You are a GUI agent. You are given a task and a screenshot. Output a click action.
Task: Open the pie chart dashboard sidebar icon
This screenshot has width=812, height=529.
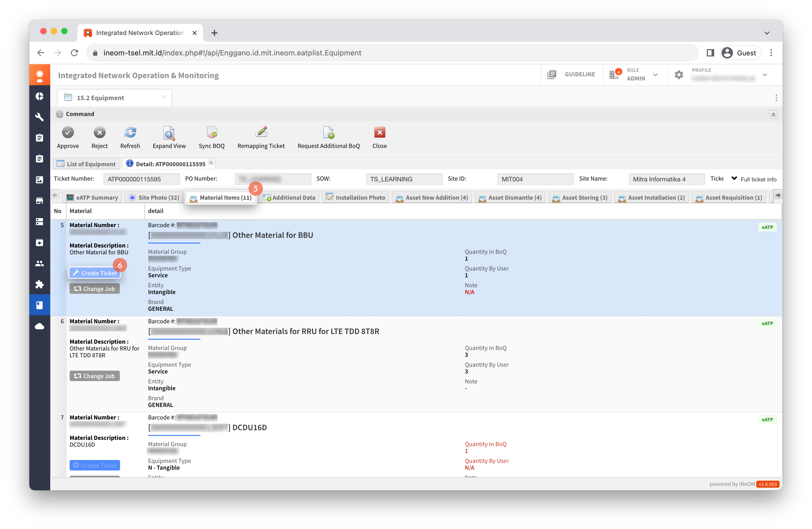[40, 96]
